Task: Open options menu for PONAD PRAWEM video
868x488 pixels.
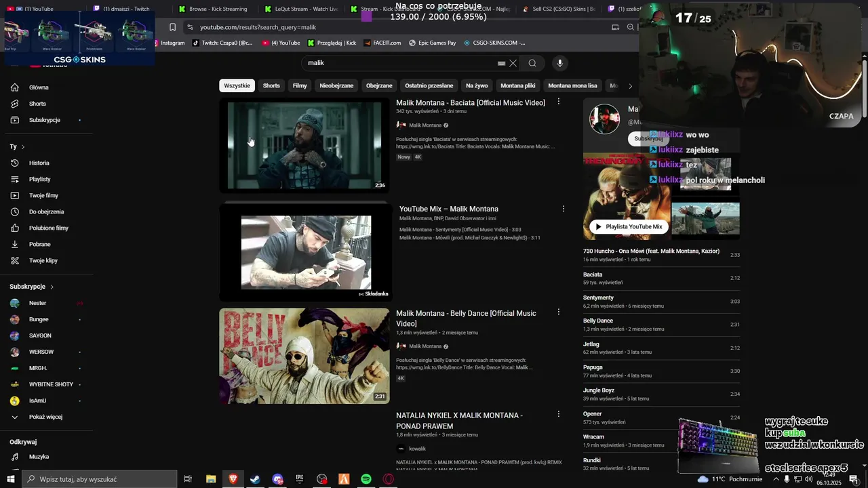Action: (558, 413)
